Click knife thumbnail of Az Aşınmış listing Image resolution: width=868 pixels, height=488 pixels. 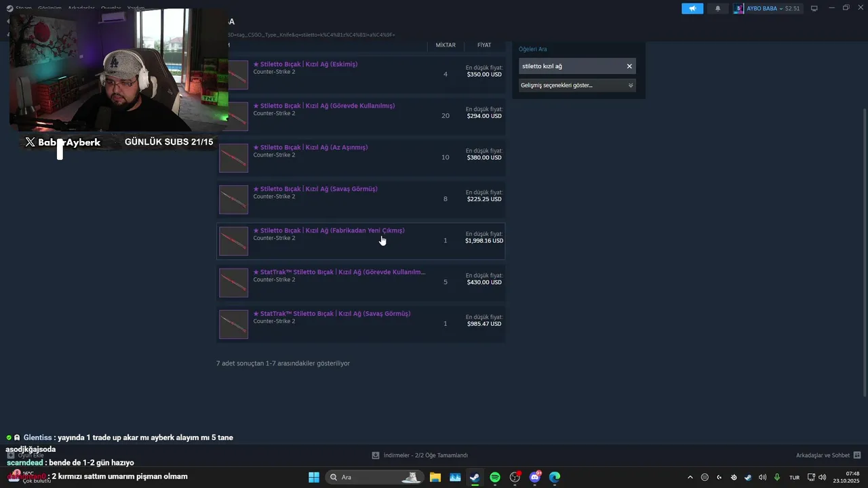tap(233, 158)
